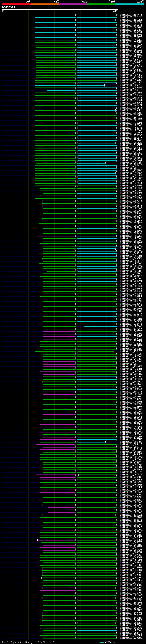
Task: Select hit UniRef100_Q9LRE9
Action: coord(131,30)
